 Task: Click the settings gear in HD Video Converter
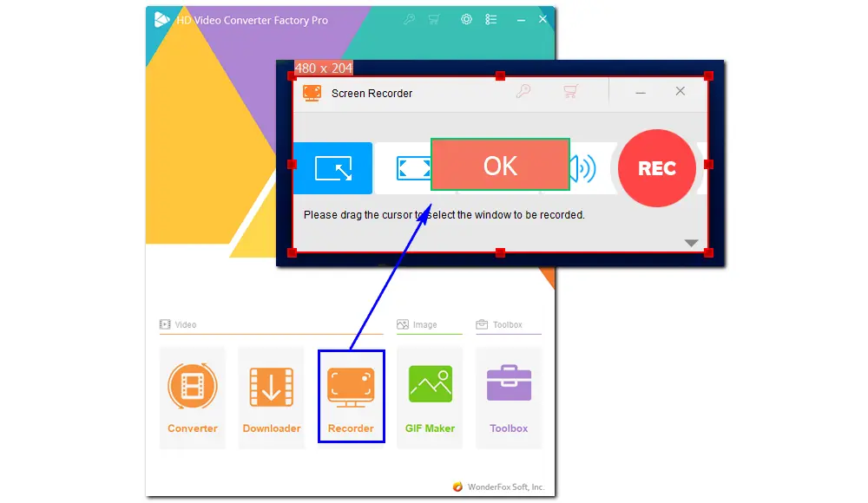coord(467,19)
